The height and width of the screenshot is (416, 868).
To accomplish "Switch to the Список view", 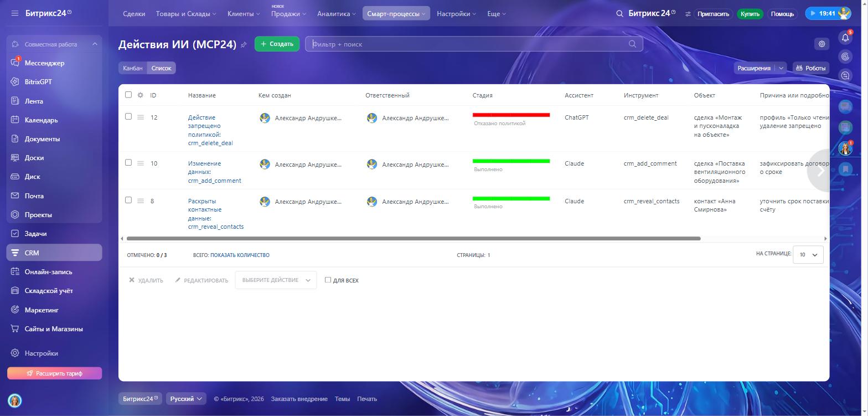I will click(162, 68).
